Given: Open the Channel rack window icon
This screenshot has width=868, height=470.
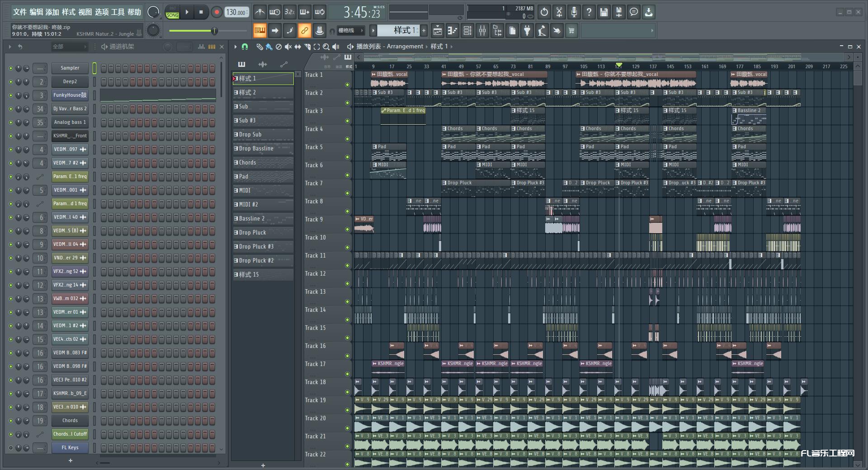Looking at the screenshot, I should point(467,31).
